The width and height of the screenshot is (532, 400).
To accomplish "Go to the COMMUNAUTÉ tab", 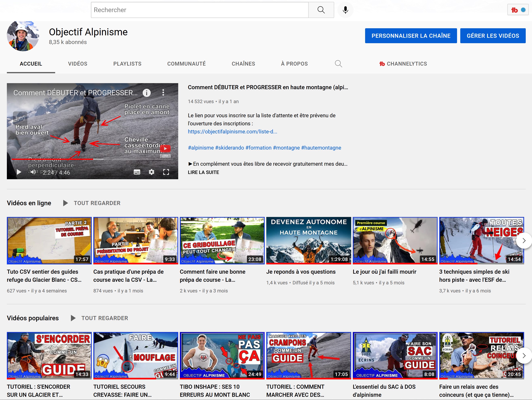I will [x=186, y=64].
